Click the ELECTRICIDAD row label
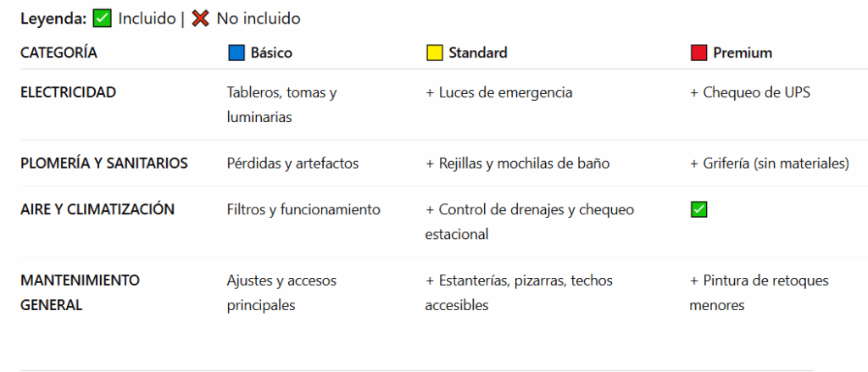Viewport: 868px width, 372px height. coord(68,92)
